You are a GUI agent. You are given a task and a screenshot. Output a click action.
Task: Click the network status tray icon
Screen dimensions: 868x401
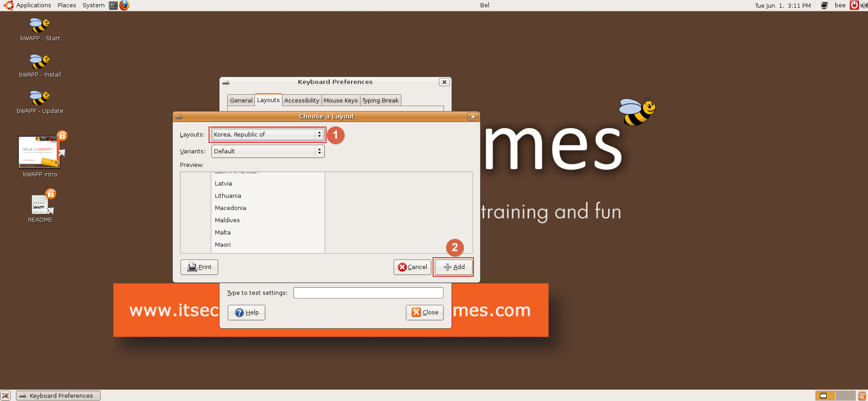[x=824, y=5]
